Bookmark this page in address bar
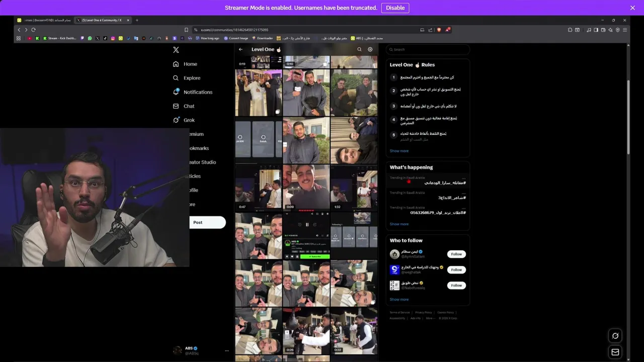 tap(186, 30)
